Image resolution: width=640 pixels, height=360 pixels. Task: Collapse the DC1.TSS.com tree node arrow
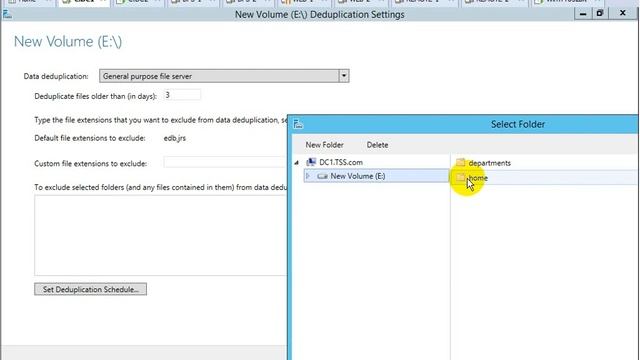click(x=297, y=163)
